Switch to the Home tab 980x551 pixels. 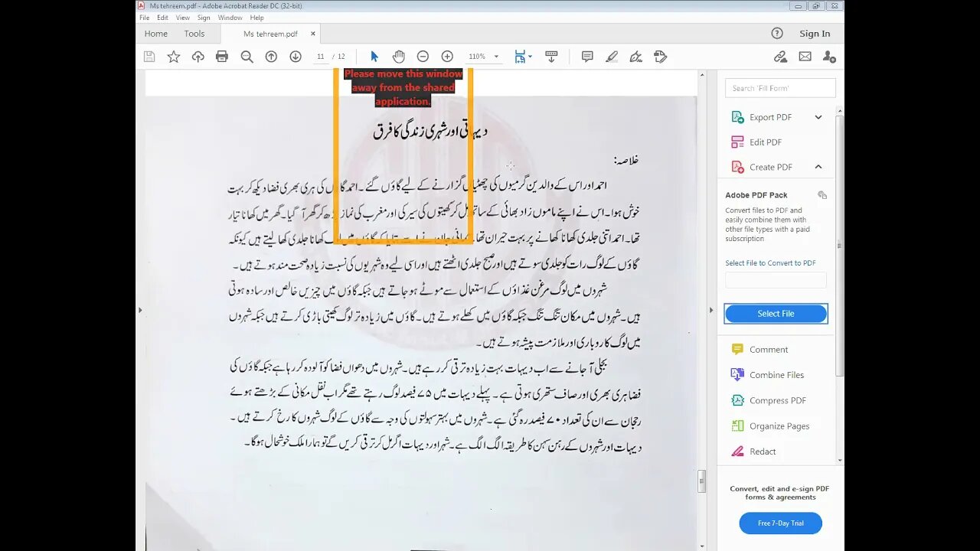pos(155,34)
